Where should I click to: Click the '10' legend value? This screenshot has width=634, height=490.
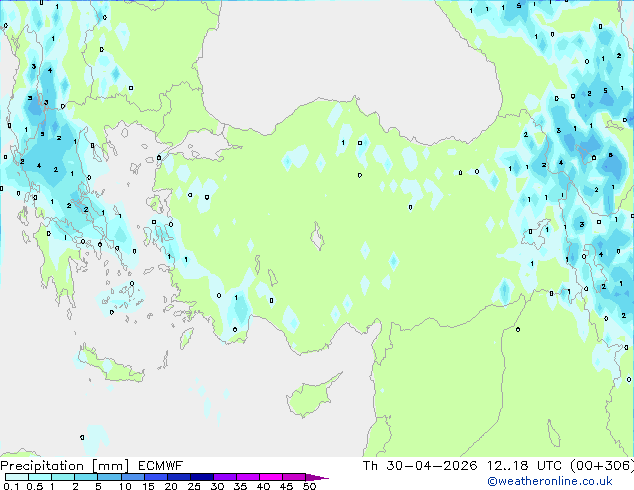coord(125,486)
